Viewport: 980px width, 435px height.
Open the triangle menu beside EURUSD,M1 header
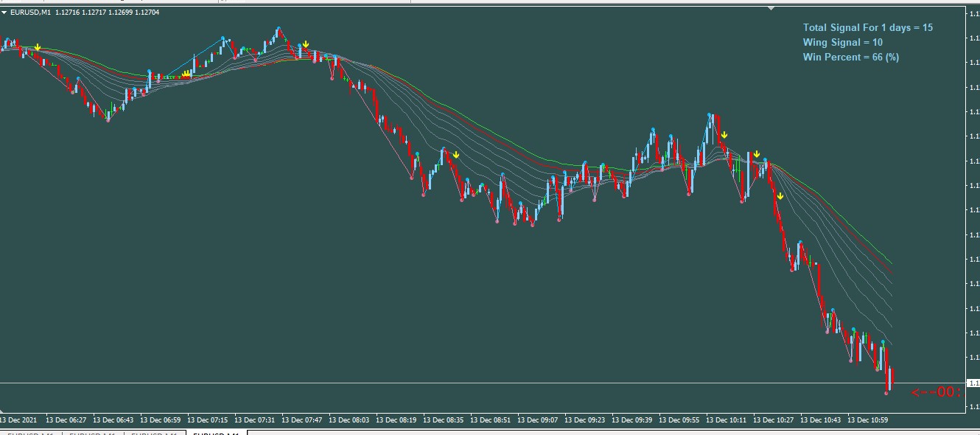tap(4, 13)
